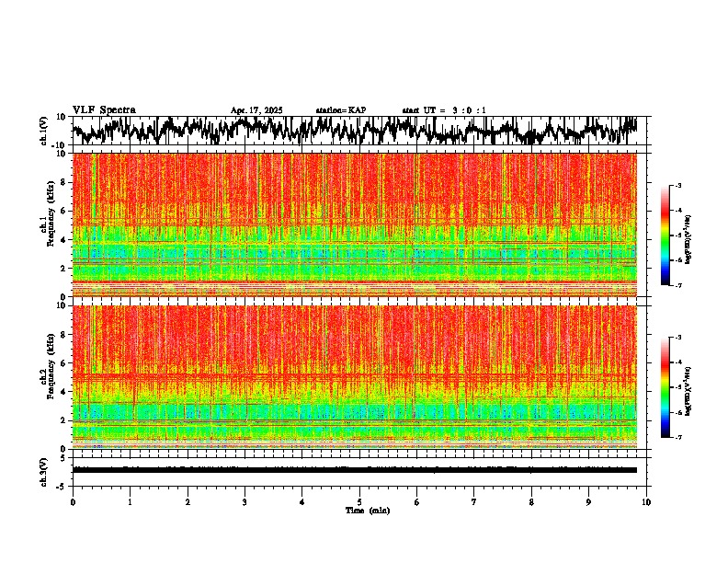The width and height of the screenshot is (728, 563).
Task: Click time axis tick label "9"
Action: point(588,502)
